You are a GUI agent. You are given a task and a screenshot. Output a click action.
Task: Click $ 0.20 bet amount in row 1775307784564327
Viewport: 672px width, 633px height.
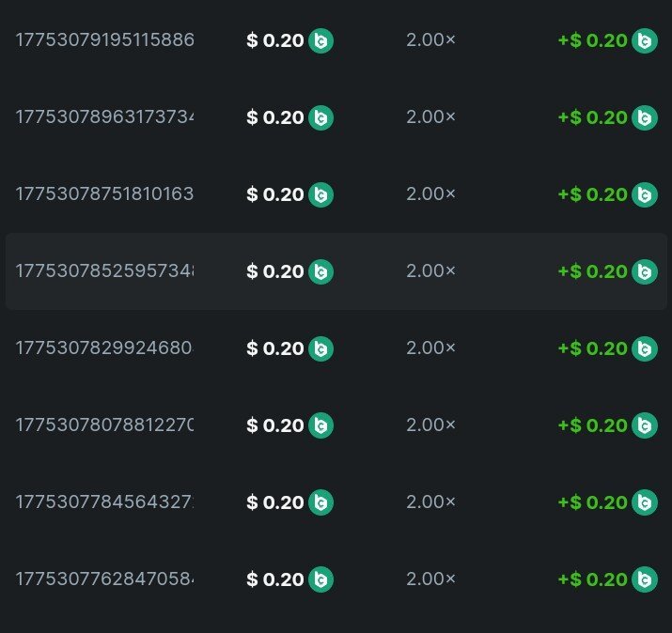275,502
